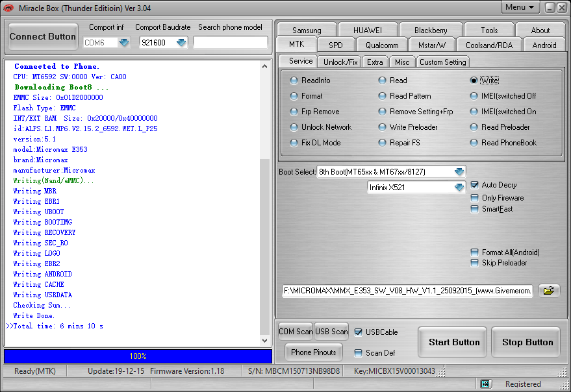The height and width of the screenshot is (392, 571).
Task: Switch to the HUAWEI tab
Action: pyautogui.click(x=368, y=30)
